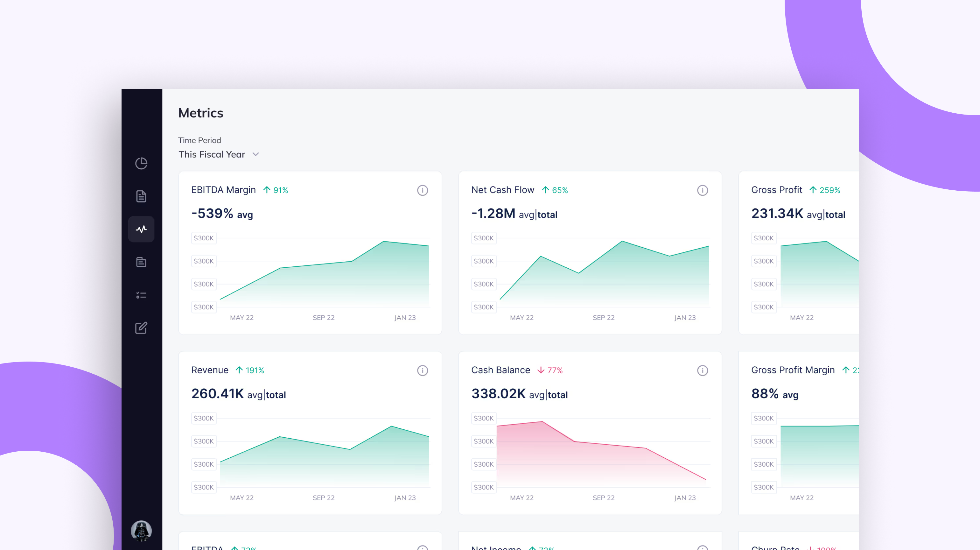Screen dimensions: 980x550
Task: Open the news article sidebar icon
Action: tap(141, 262)
